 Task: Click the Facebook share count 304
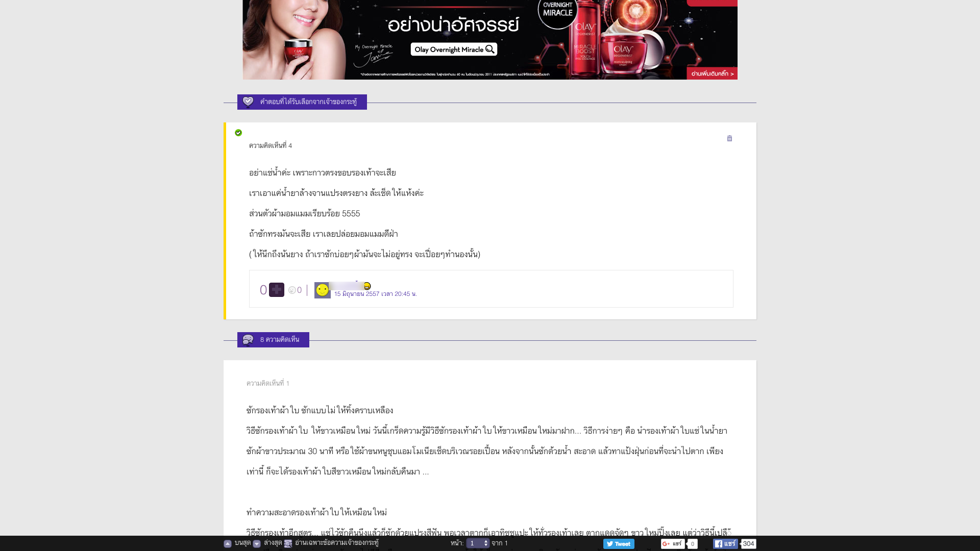[749, 544]
